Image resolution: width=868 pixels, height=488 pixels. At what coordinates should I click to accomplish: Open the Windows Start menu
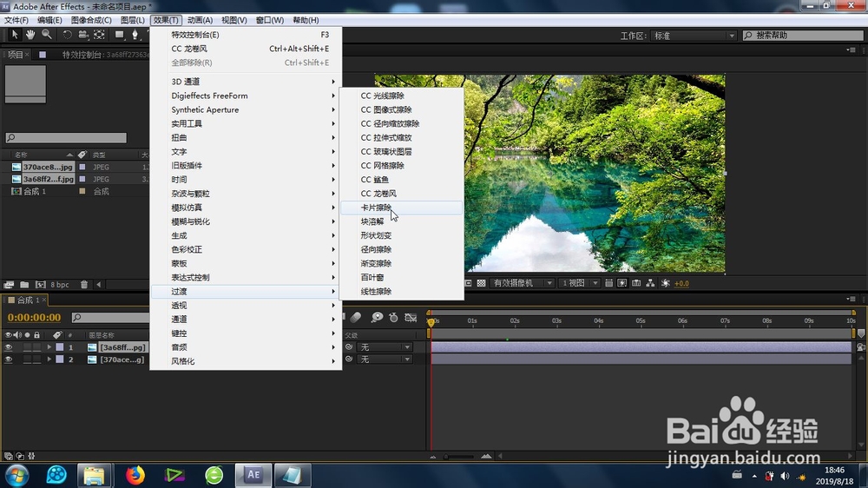coord(17,475)
